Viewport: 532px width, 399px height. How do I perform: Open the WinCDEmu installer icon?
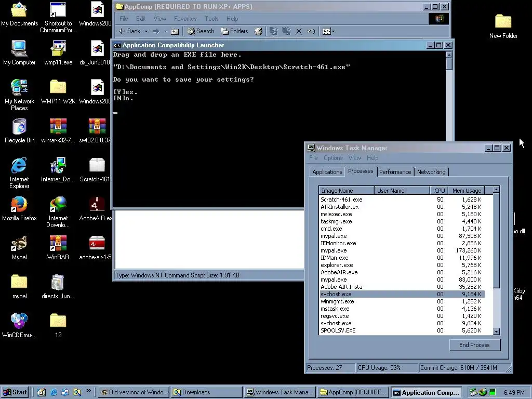click(19, 325)
